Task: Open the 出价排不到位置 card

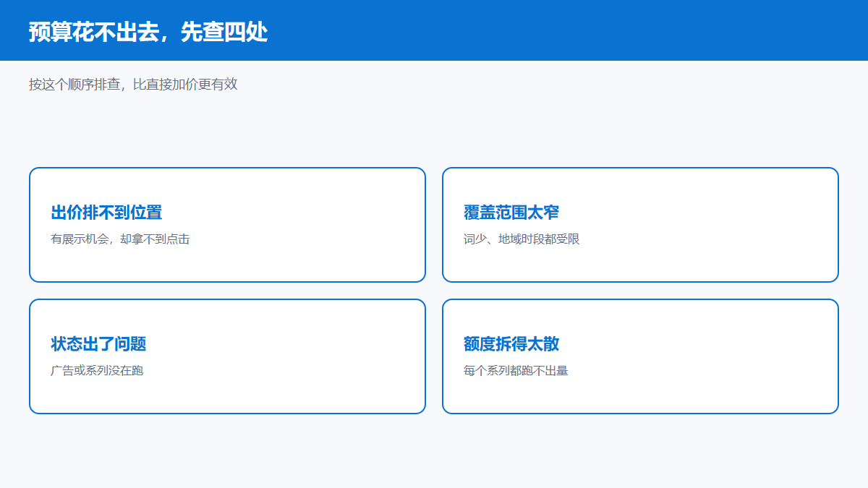Action: tap(227, 225)
